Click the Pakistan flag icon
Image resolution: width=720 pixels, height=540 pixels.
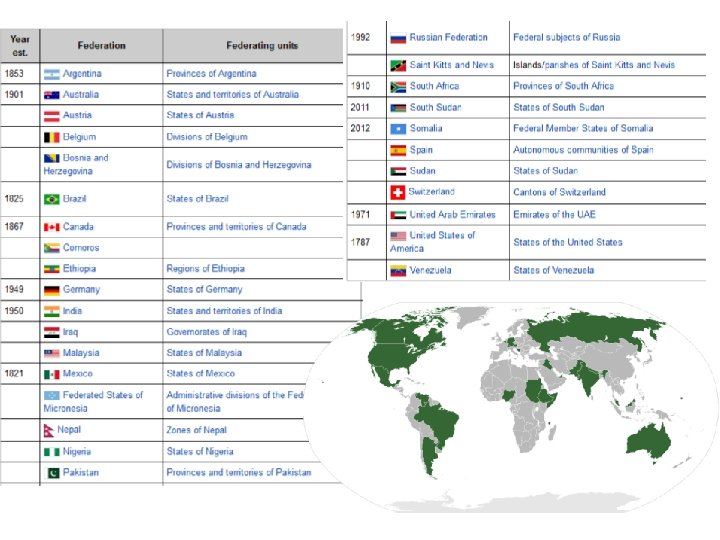point(54,472)
